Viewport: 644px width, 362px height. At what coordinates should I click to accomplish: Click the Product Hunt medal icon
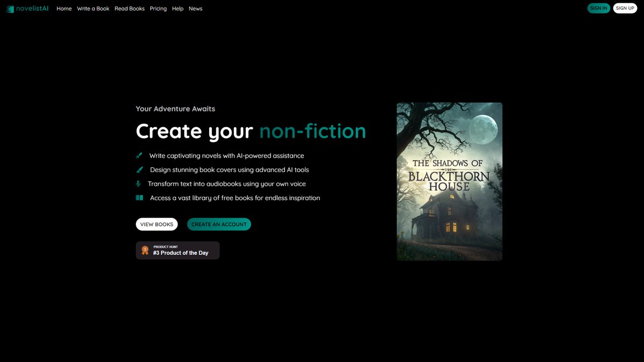pos(145,250)
